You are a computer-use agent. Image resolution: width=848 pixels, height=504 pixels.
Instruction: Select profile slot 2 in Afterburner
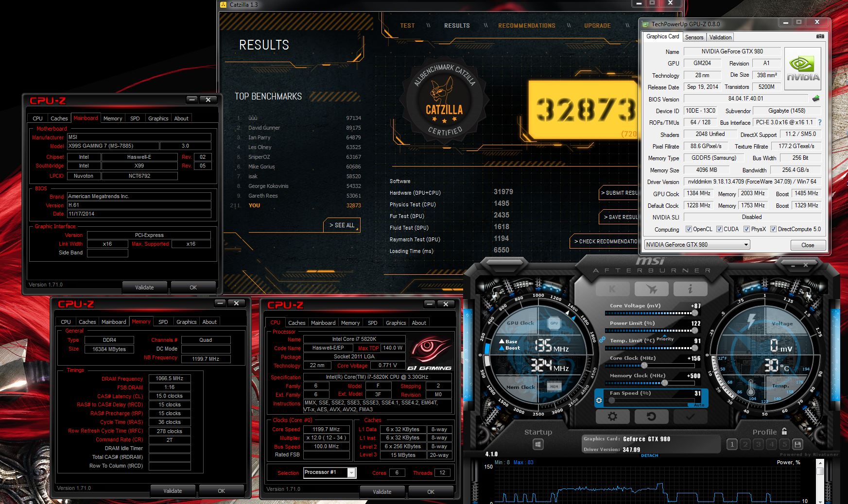pyautogui.click(x=745, y=444)
